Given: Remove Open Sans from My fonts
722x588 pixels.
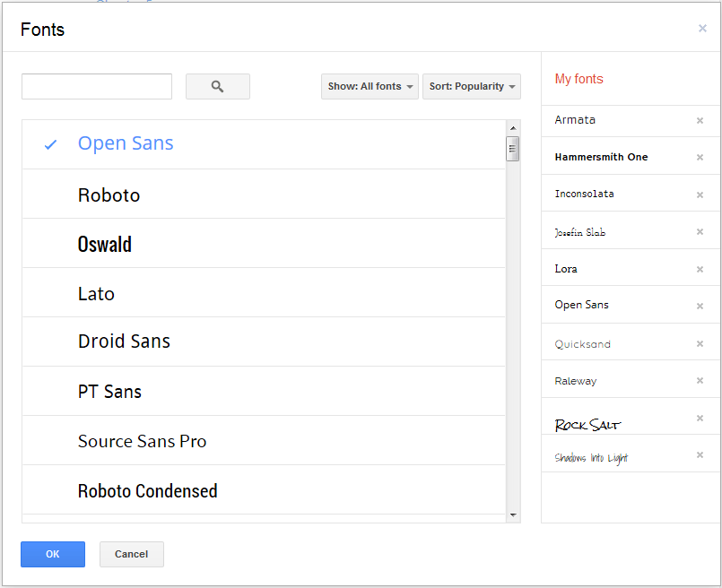Looking at the screenshot, I should point(700,306).
